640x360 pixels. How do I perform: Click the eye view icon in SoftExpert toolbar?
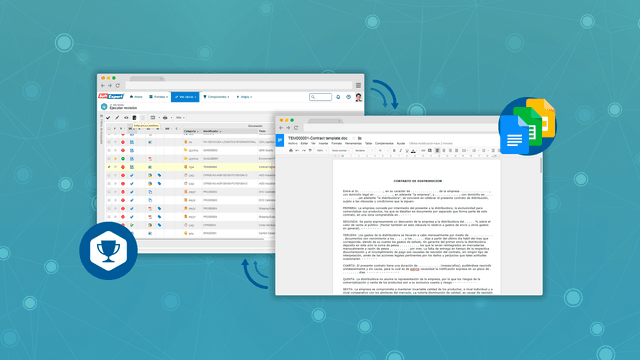pos(126,118)
